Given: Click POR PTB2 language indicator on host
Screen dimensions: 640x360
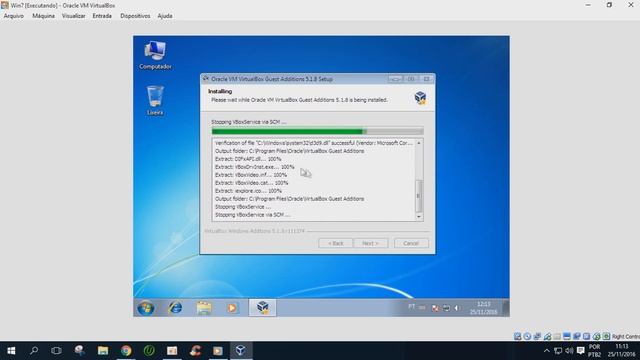Looking at the screenshot, I should pyautogui.click(x=594, y=351).
